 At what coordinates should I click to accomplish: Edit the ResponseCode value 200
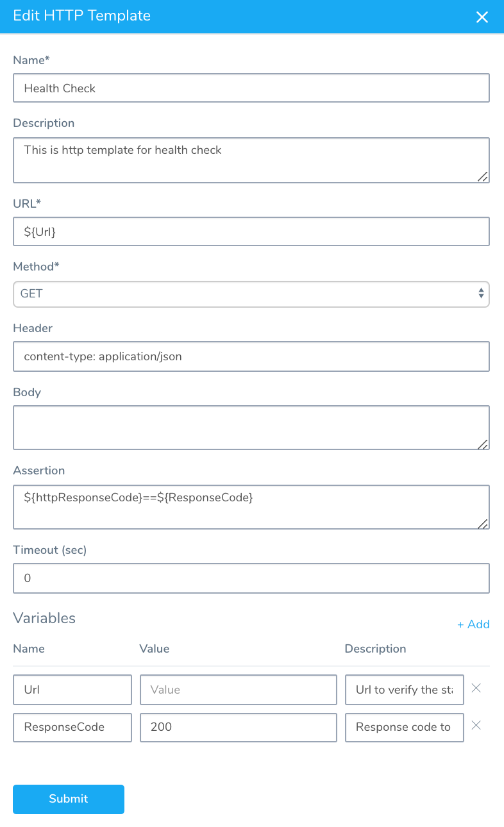(x=239, y=727)
